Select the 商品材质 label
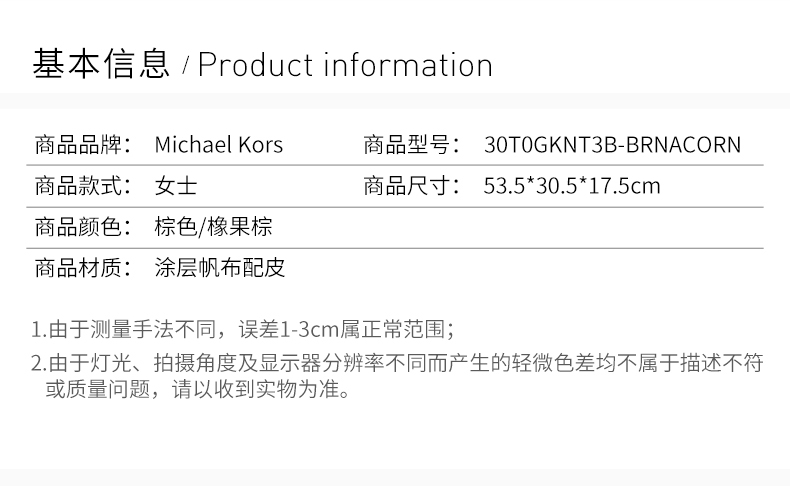Viewport: 790px width, 486px height. tap(83, 267)
